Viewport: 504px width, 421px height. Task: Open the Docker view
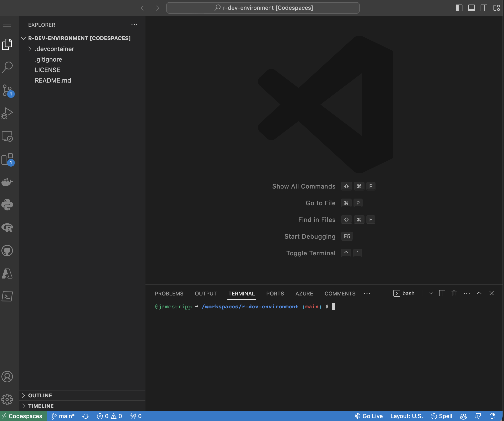click(7, 182)
